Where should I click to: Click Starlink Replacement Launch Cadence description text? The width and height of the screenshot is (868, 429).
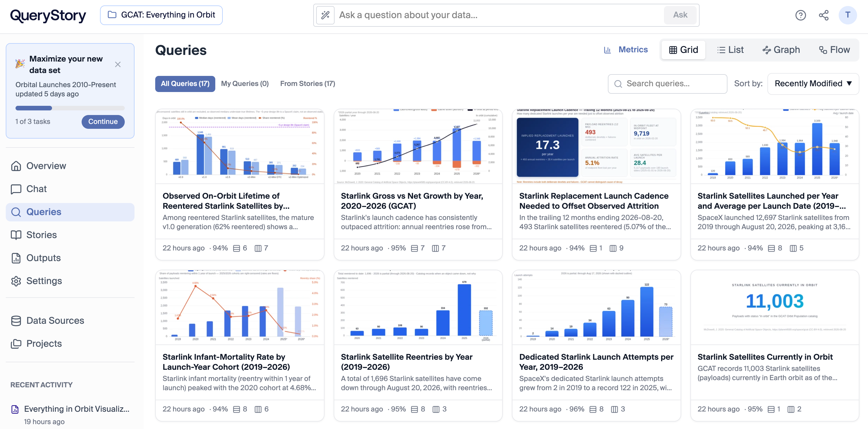pyautogui.click(x=595, y=223)
